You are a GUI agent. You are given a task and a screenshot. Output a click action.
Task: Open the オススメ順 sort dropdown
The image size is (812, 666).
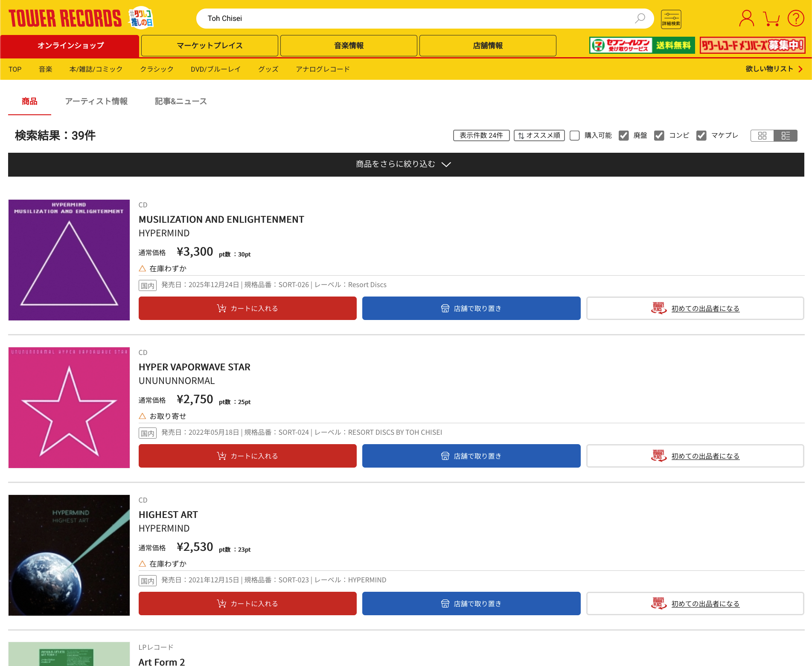coord(539,135)
